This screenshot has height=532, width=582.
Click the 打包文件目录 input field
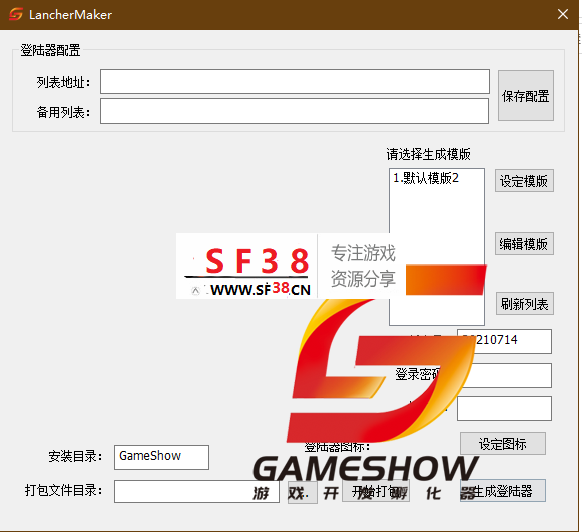coord(197,492)
